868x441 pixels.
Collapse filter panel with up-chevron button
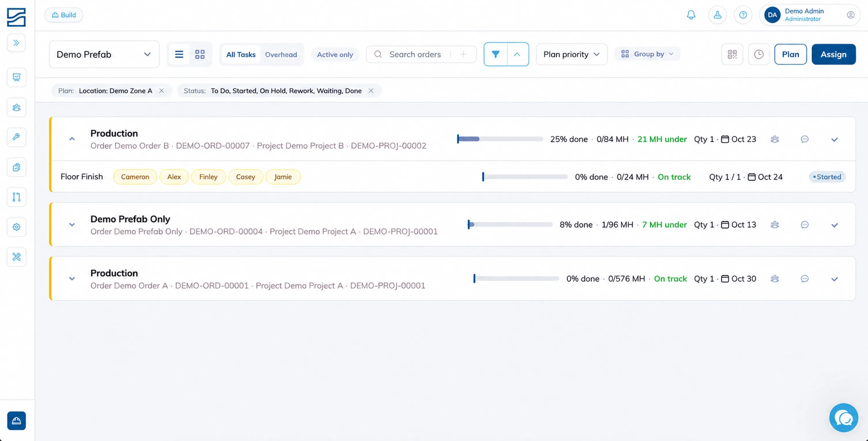click(x=517, y=54)
